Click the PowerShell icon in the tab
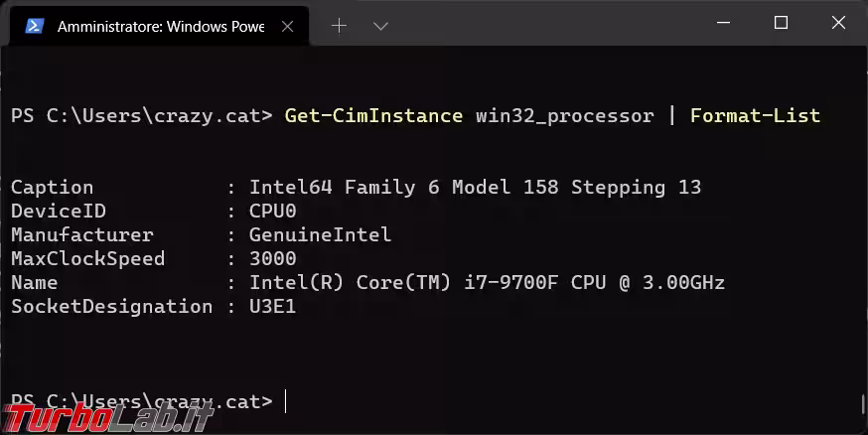This screenshot has width=868, height=435. coord(34,26)
